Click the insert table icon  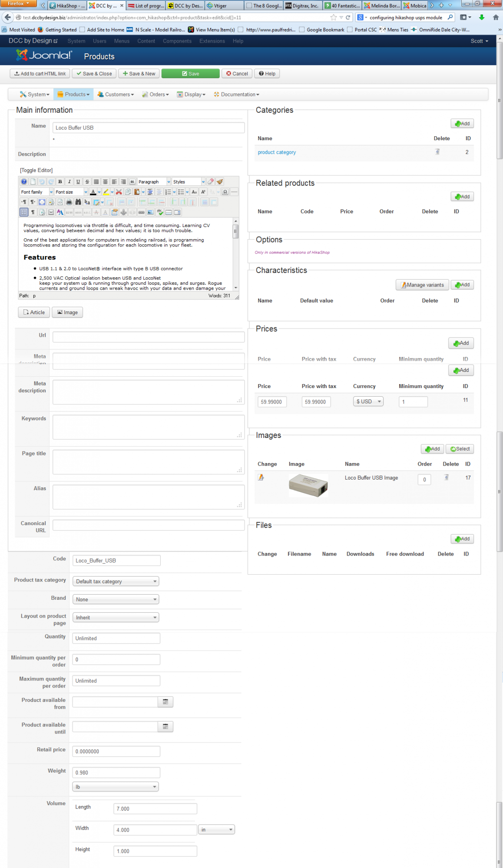96,202
